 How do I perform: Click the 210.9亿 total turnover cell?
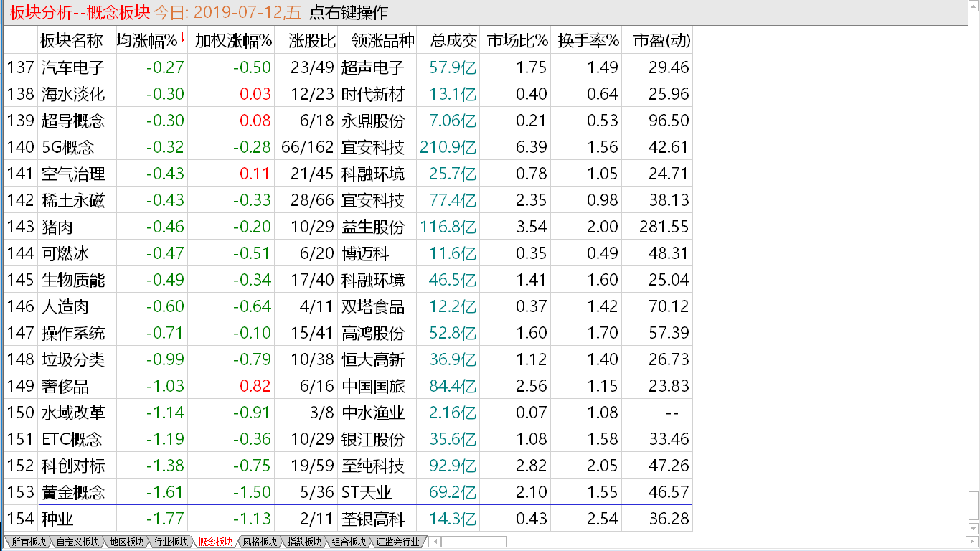[x=448, y=147]
